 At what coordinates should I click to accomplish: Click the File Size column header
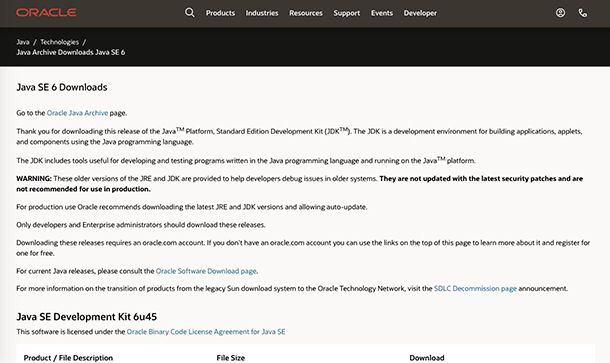click(231, 358)
